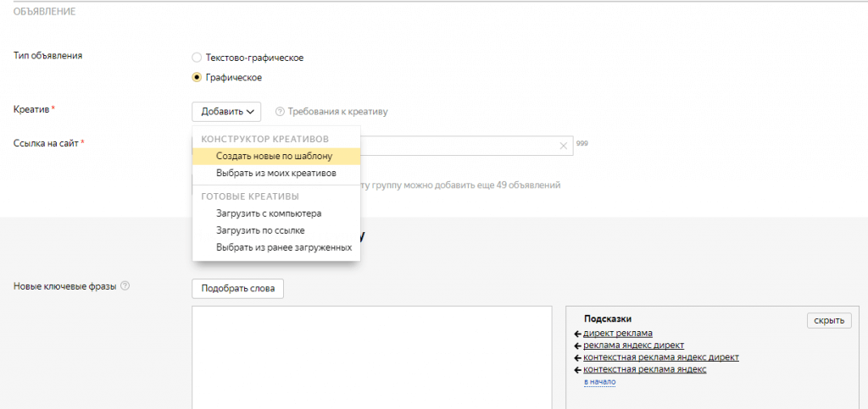Open the Требования к креативу link
868x409 pixels.
pyautogui.click(x=337, y=112)
